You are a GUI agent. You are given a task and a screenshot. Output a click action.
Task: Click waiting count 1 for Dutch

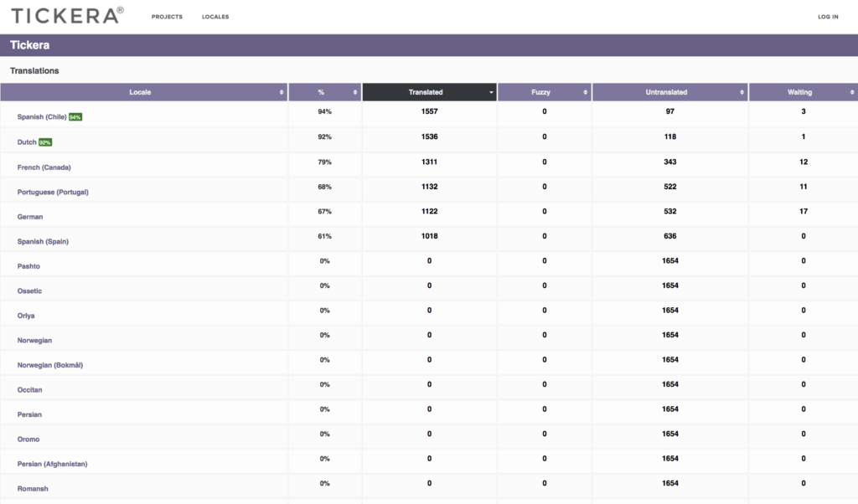[804, 136]
